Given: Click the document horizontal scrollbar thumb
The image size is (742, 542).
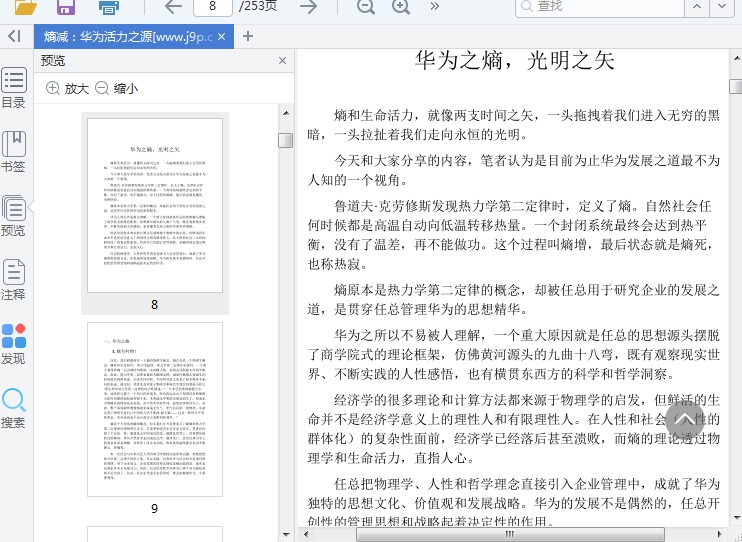Looking at the screenshot, I should pos(510,534).
